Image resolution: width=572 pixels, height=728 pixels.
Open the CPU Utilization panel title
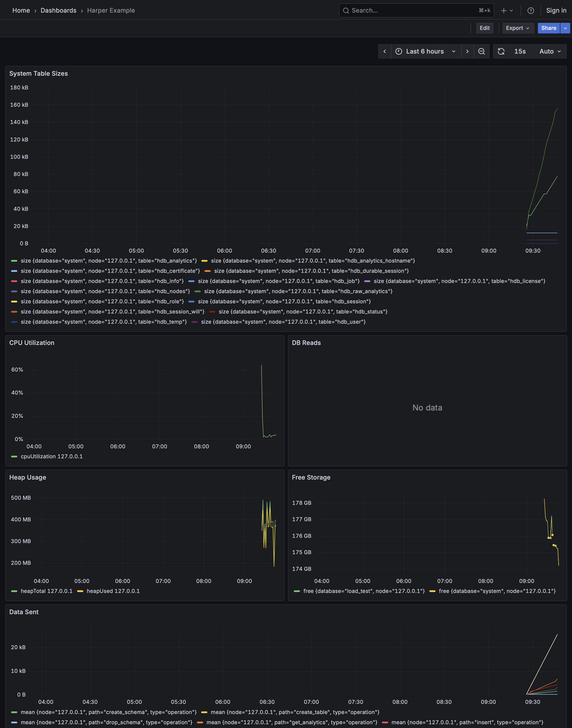click(32, 343)
